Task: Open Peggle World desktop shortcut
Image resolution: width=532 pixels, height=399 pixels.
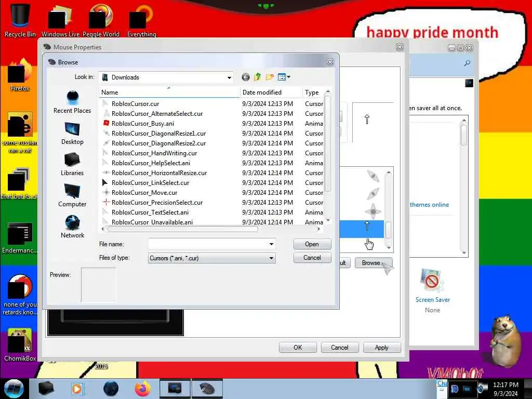Action: pyautogui.click(x=101, y=20)
